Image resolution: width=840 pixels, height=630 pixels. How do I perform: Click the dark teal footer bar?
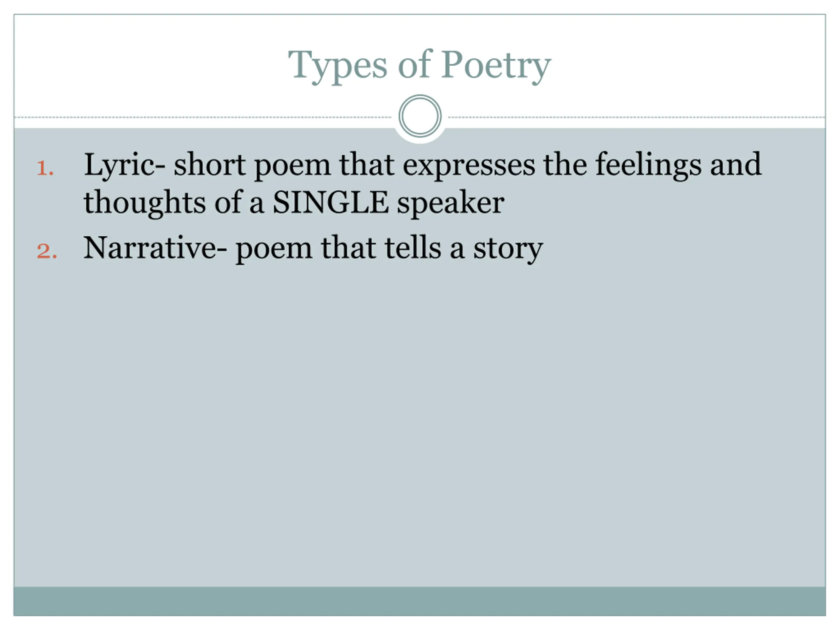(420, 601)
